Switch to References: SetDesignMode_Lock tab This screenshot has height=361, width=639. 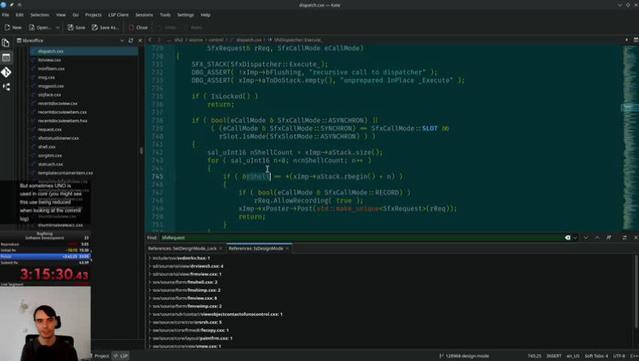tap(185, 248)
